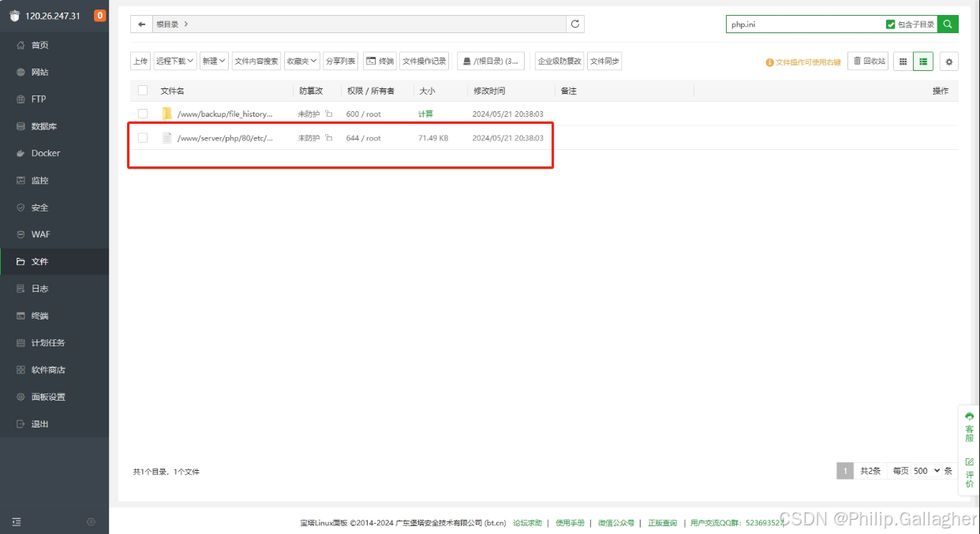Change the per-page count from 500
This screenshot has height=534, width=980.
[x=924, y=470]
